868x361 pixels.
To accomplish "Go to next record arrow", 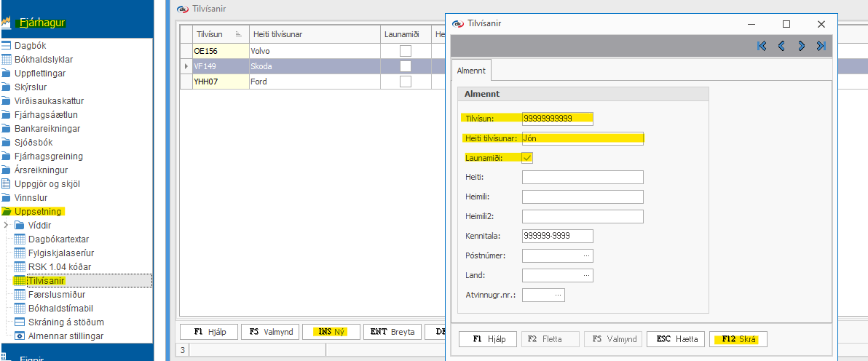I will point(801,46).
